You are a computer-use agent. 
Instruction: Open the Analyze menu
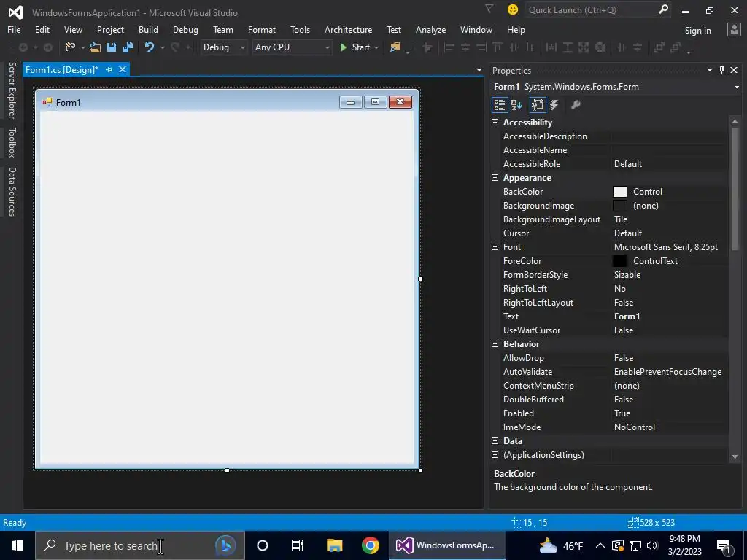430,29
